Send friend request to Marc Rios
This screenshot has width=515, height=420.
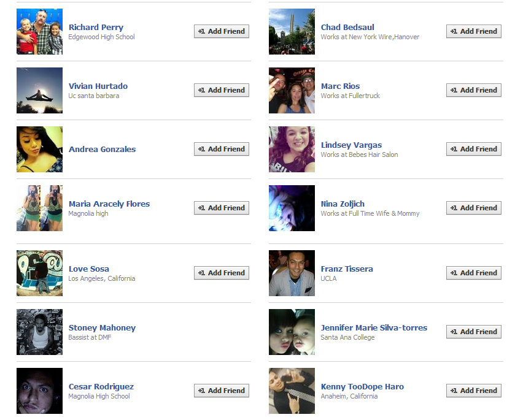pos(474,90)
